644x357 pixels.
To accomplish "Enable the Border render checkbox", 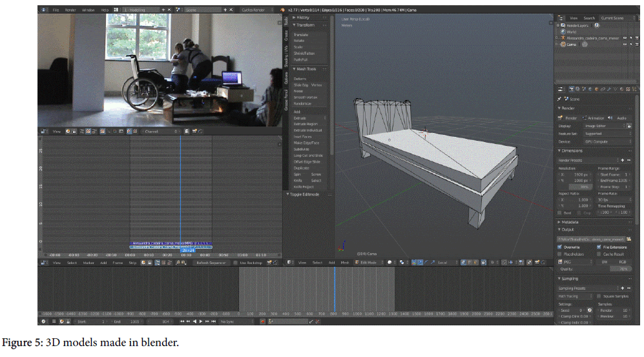I will [560, 212].
